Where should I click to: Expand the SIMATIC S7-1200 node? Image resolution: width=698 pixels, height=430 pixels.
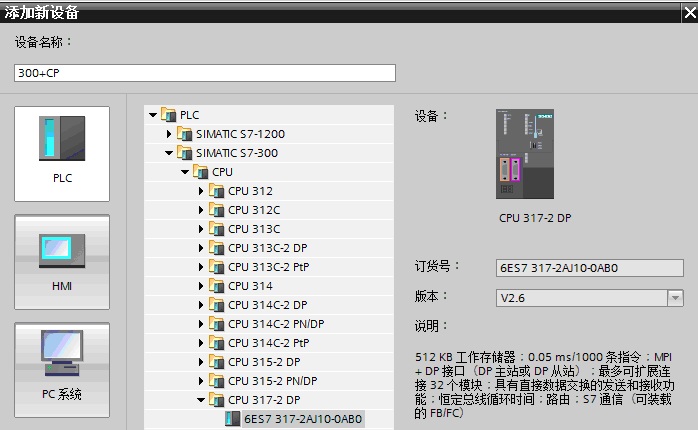(169, 134)
